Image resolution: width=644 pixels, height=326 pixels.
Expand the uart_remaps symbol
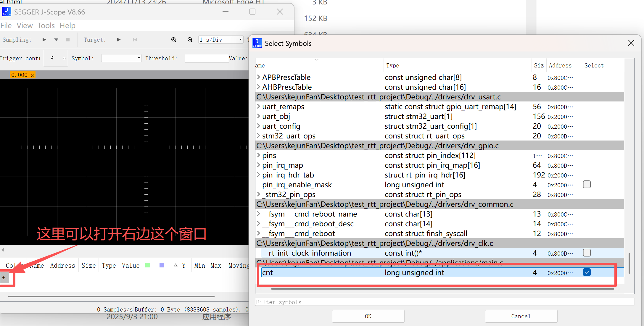[259, 106]
